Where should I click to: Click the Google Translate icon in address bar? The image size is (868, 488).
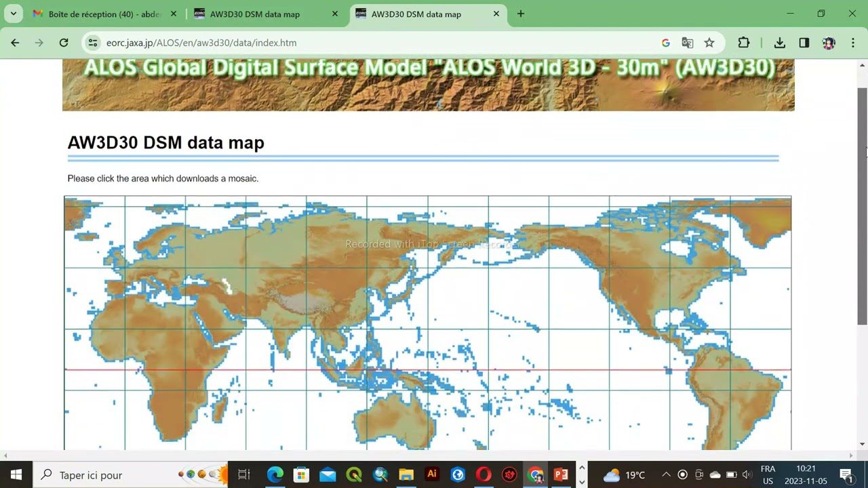pos(688,43)
